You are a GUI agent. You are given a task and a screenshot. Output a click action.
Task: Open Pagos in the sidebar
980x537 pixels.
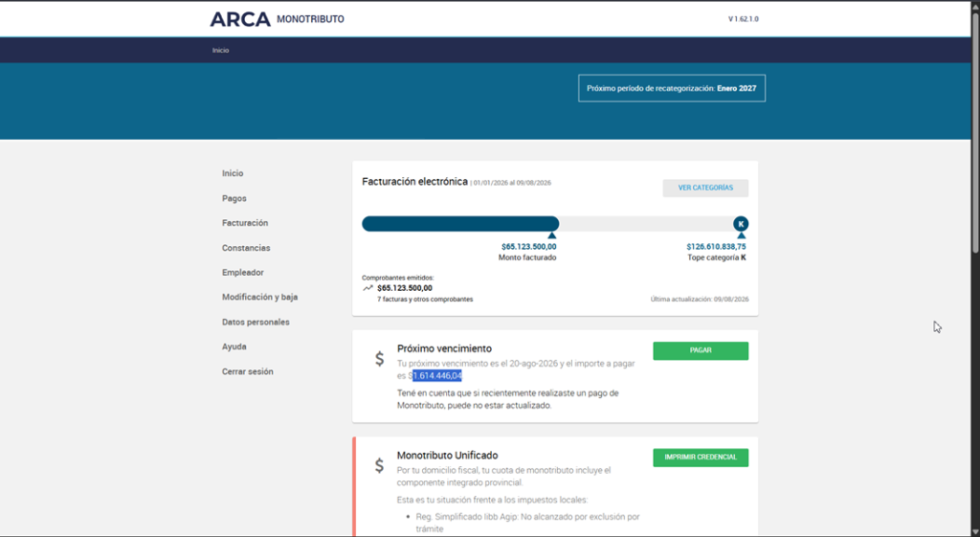click(234, 198)
